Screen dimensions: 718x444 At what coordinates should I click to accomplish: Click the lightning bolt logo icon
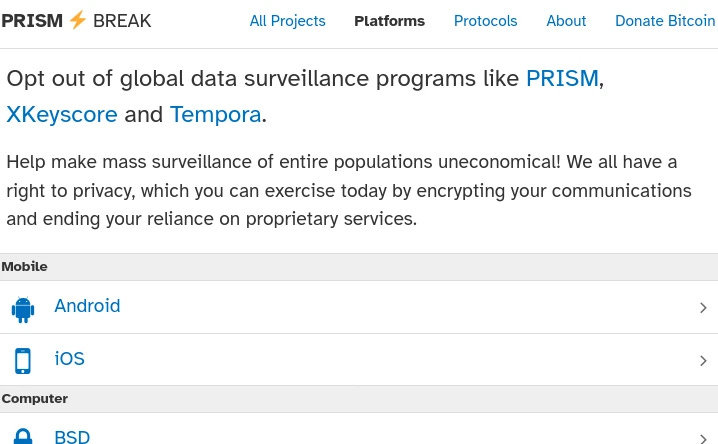(77, 20)
